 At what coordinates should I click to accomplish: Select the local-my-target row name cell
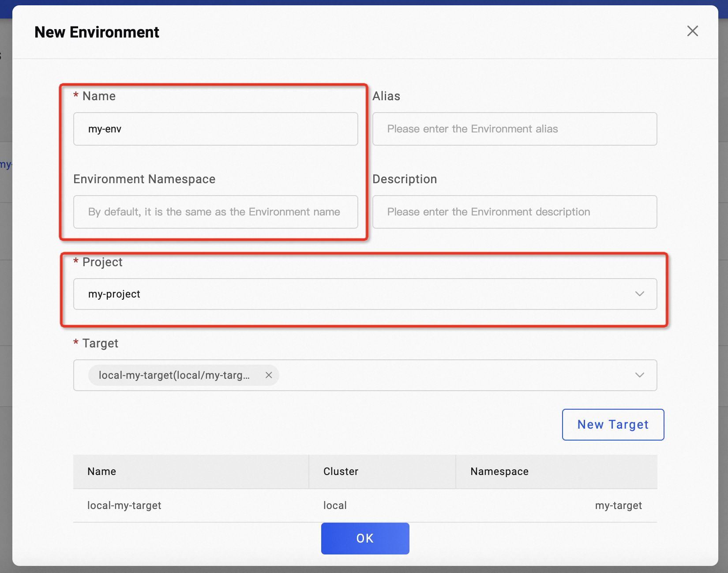[124, 505]
